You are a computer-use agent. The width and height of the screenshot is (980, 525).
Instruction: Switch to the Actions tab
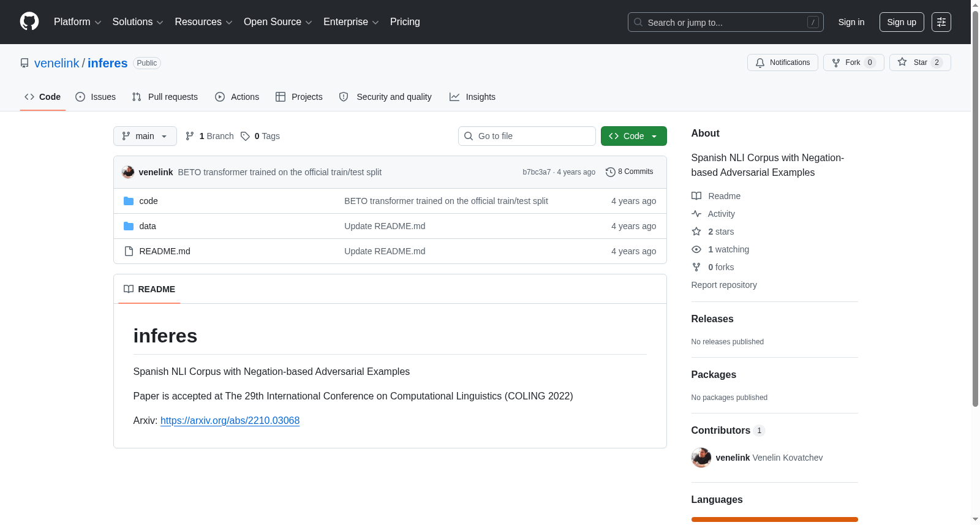coord(237,97)
